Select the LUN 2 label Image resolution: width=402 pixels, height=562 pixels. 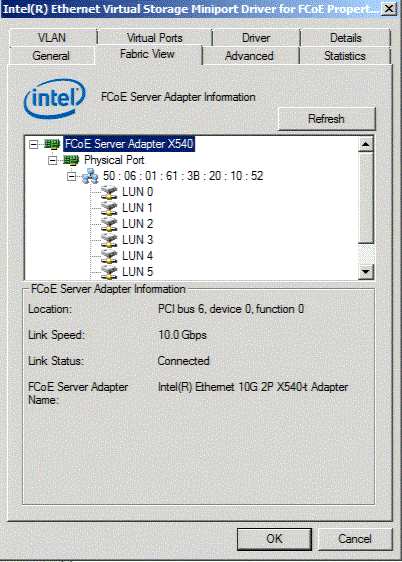(x=138, y=224)
